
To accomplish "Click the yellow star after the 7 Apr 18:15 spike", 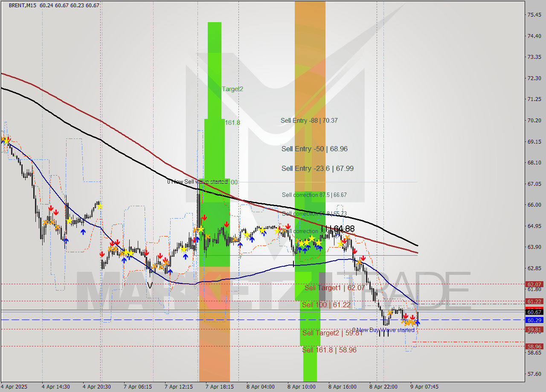I will [x=200, y=229].
